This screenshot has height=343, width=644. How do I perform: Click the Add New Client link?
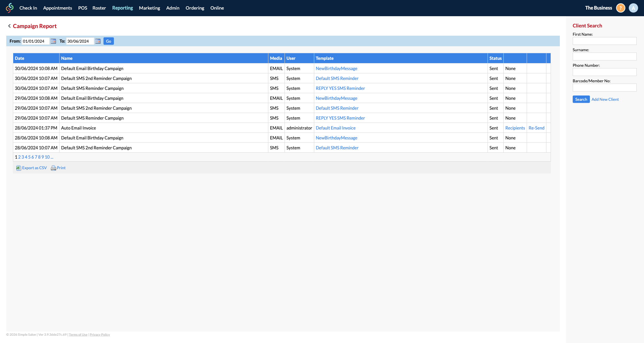pyautogui.click(x=605, y=99)
